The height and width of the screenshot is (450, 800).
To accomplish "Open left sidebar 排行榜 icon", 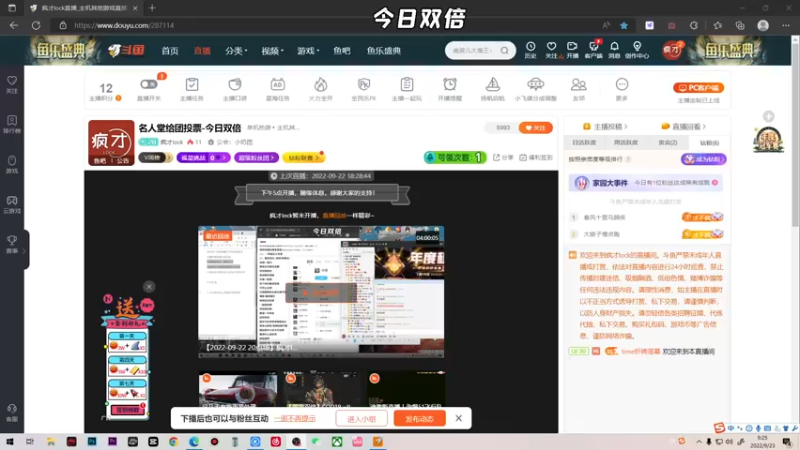I will [x=12, y=124].
